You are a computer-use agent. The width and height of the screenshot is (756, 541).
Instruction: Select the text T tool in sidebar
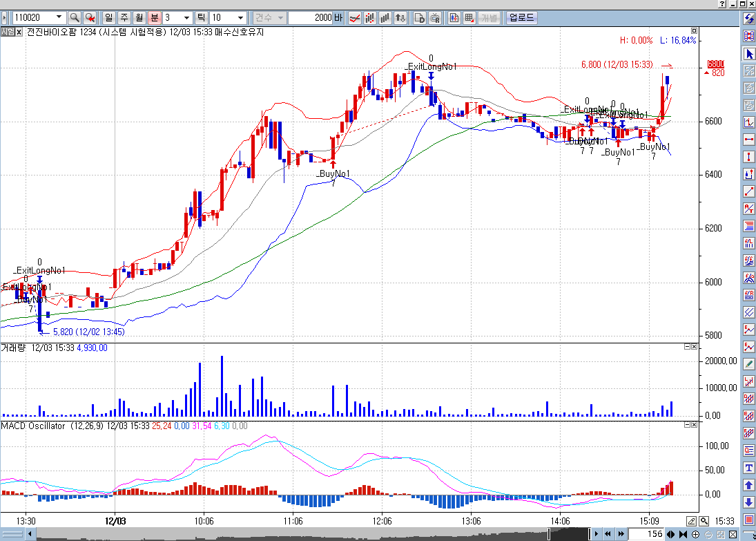748,468
